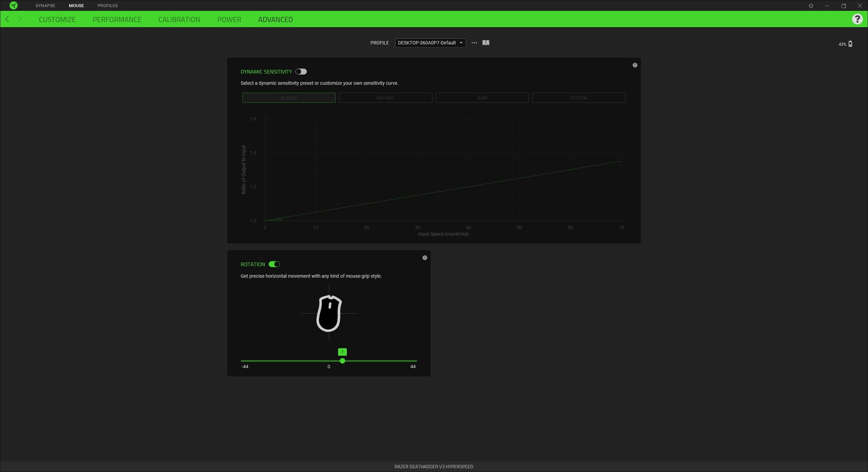Select the Advanced tab
The height and width of the screenshot is (472, 868).
coord(275,19)
